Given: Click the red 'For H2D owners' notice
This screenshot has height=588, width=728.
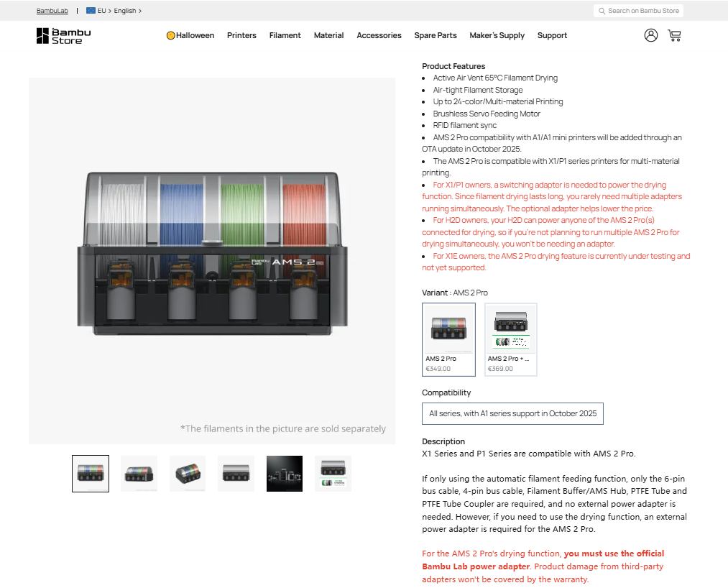Looking at the screenshot, I should (550, 231).
